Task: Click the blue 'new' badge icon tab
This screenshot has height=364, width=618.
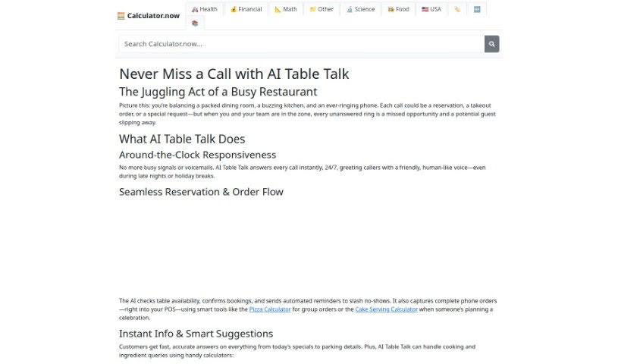Action: [x=477, y=9]
